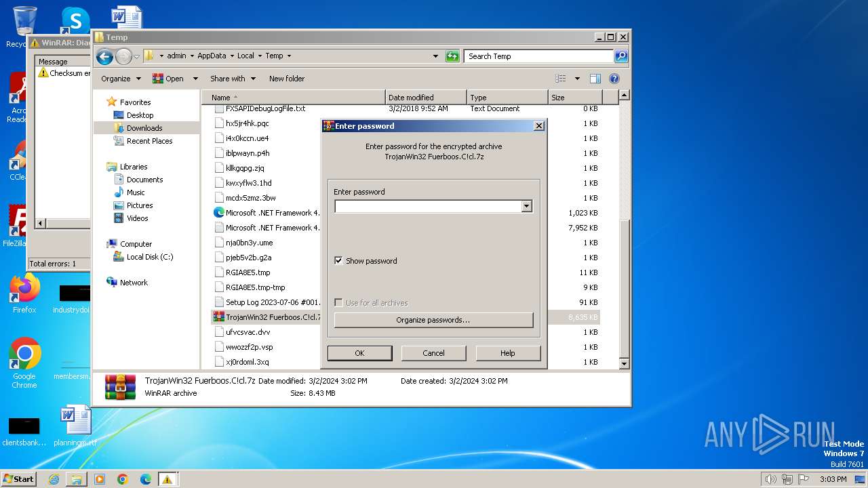This screenshot has height=488, width=868.
Task: Open Windows Media Player taskbar icon
Action: click(100, 479)
